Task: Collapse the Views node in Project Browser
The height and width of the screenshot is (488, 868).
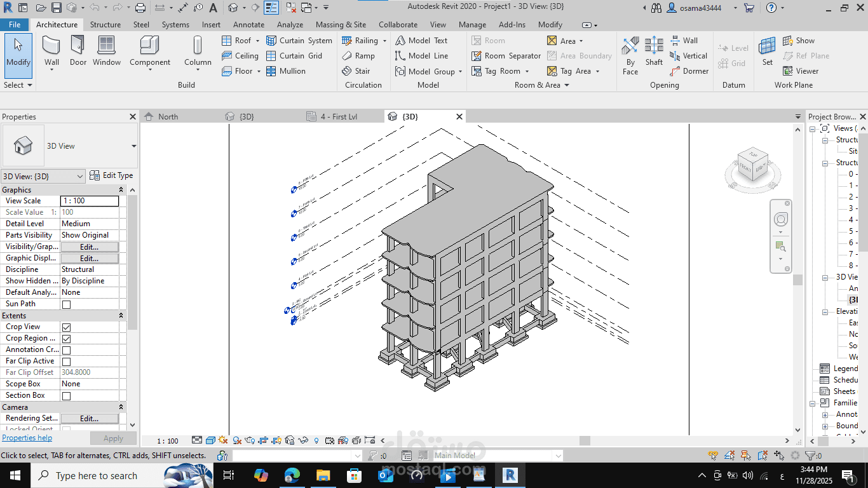Action: (813, 129)
